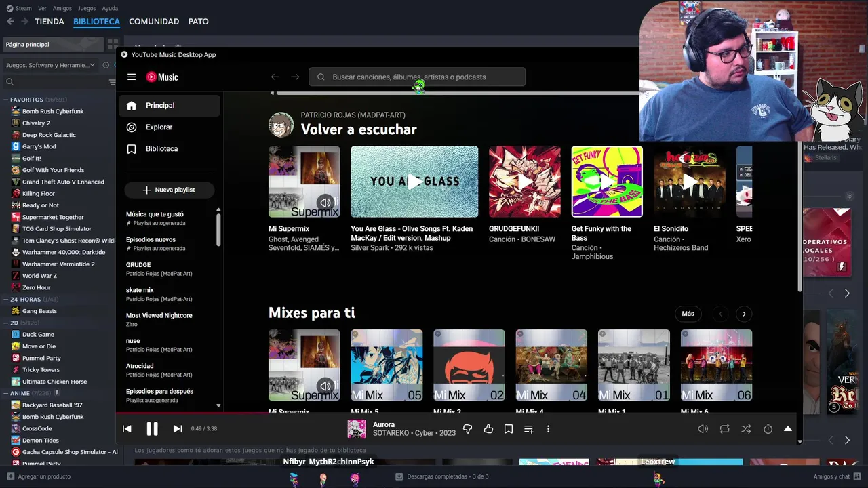Open Amigos y chat in Steam

(x=837, y=476)
